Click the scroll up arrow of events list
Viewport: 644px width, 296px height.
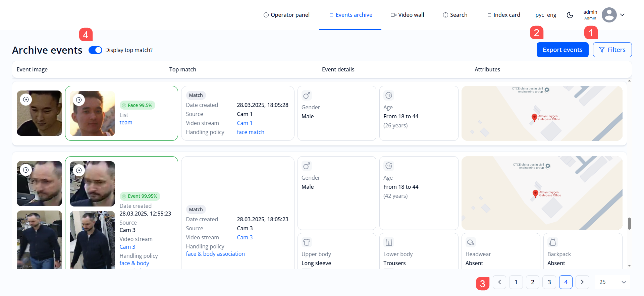click(x=630, y=81)
